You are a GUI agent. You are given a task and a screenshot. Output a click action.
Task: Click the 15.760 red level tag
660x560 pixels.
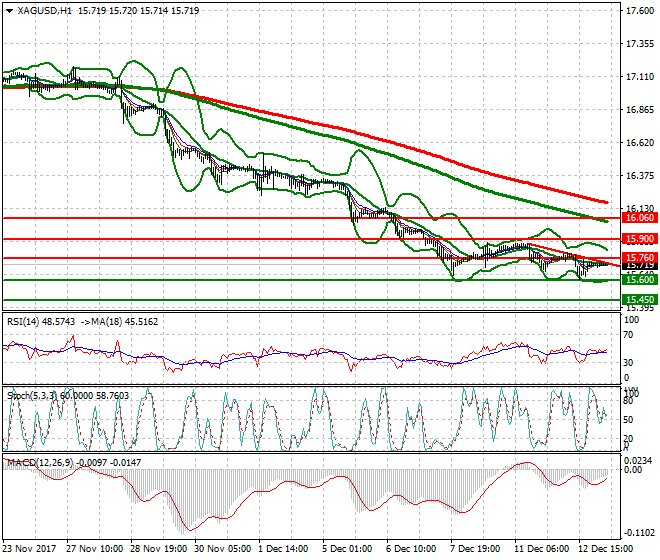pos(638,258)
